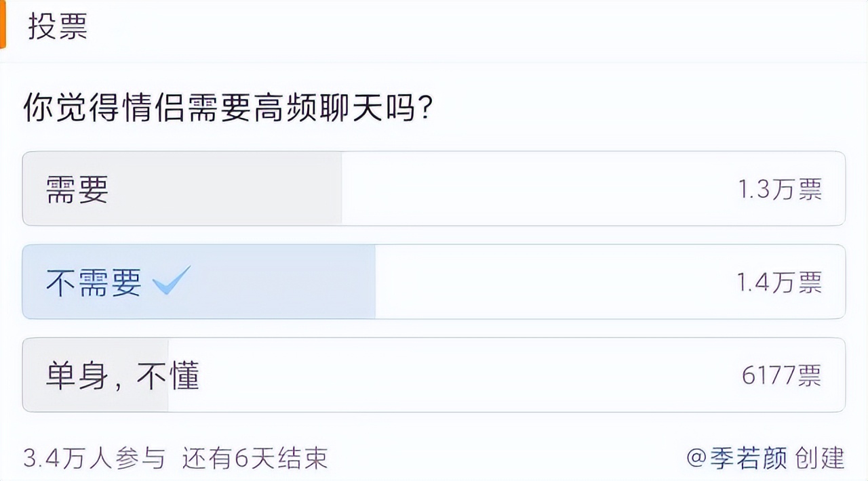Click the 1.4万票 vote count
Viewport: 868px width, 481px height.
[x=780, y=283]
